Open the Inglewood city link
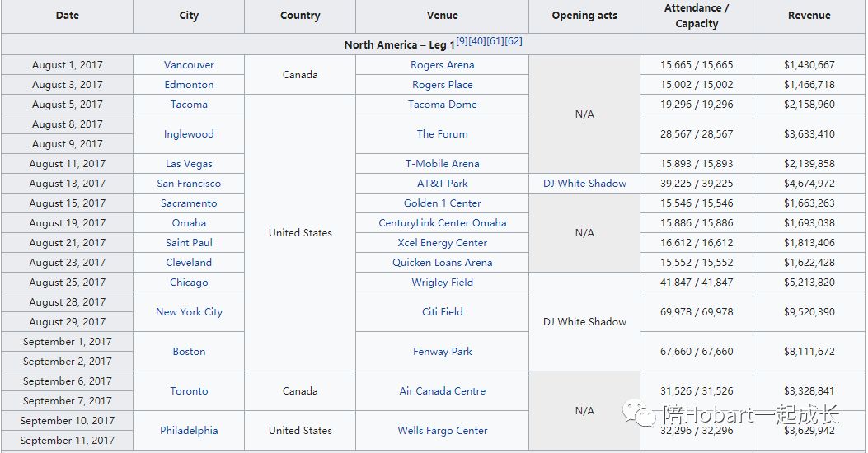 (x=189, y=134)
